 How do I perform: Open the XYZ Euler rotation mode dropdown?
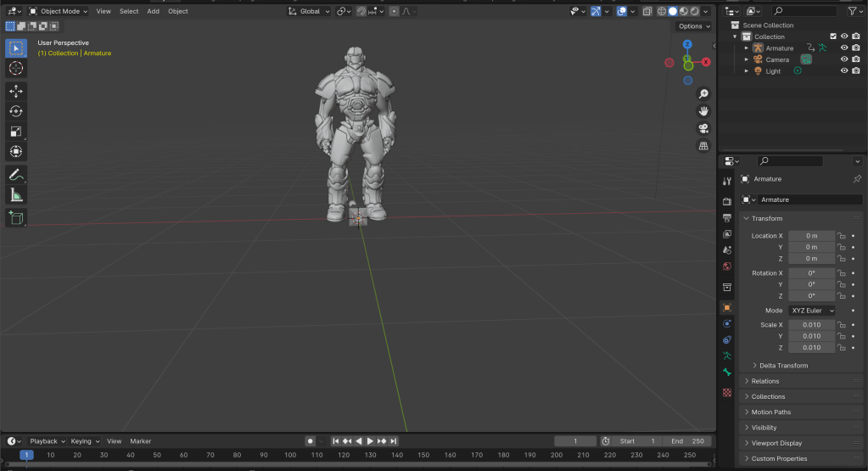(812, 311)
